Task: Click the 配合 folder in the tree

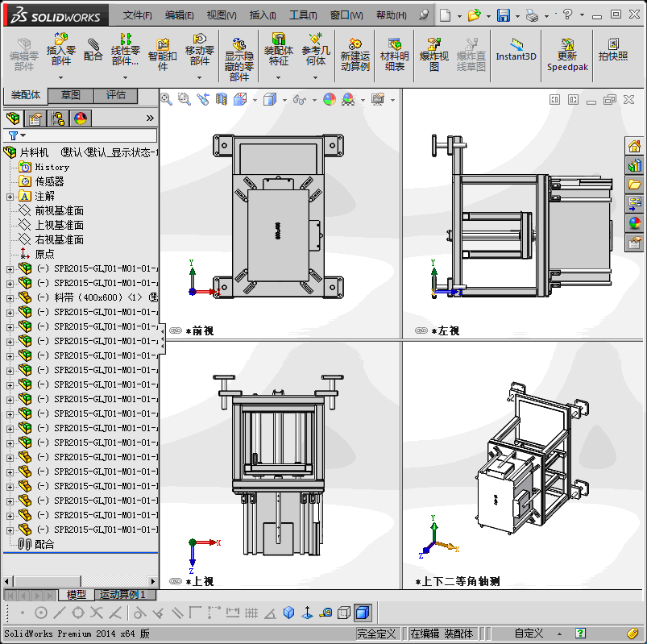Action: (36, 544)
